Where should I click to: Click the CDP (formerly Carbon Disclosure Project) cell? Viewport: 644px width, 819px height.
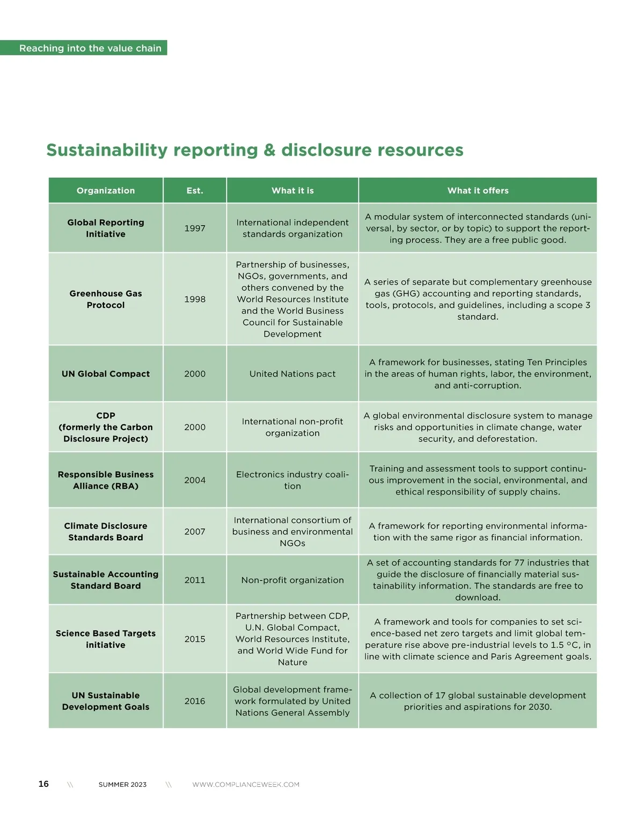[106, 427]
